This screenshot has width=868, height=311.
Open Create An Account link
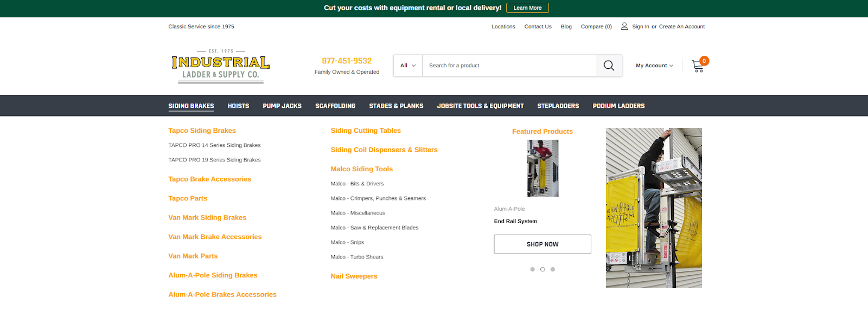(x=681, y=27)
